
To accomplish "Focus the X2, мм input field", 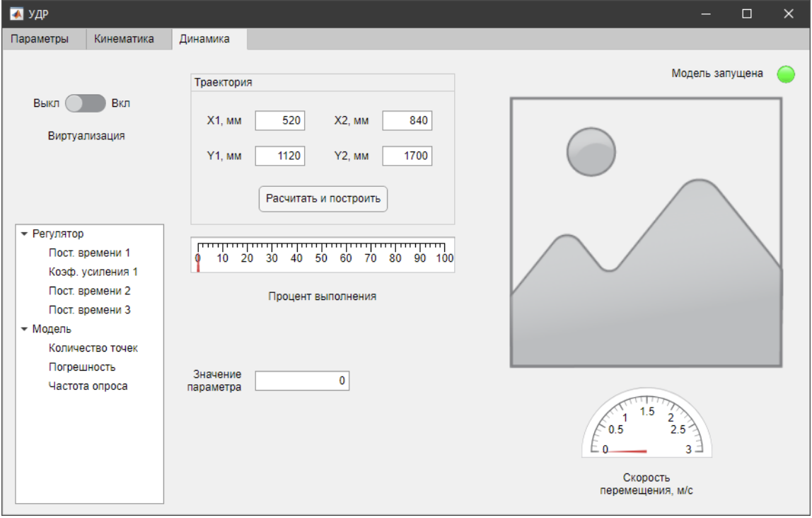I will click(407, 121).
